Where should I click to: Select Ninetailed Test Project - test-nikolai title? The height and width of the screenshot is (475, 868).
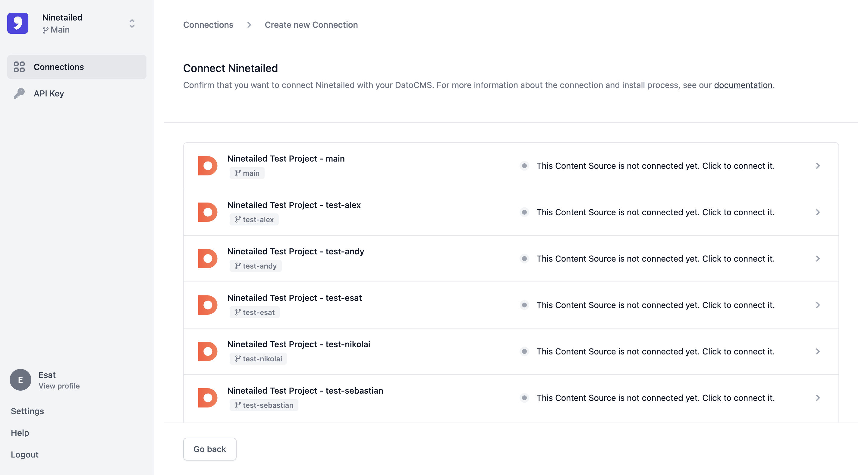coord(299,344)
